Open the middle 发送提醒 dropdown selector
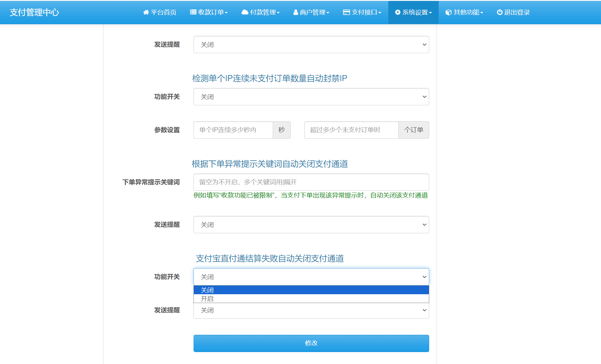Viewport: 601px width, 364px height. pyautogui.click(x=311, y=224)
